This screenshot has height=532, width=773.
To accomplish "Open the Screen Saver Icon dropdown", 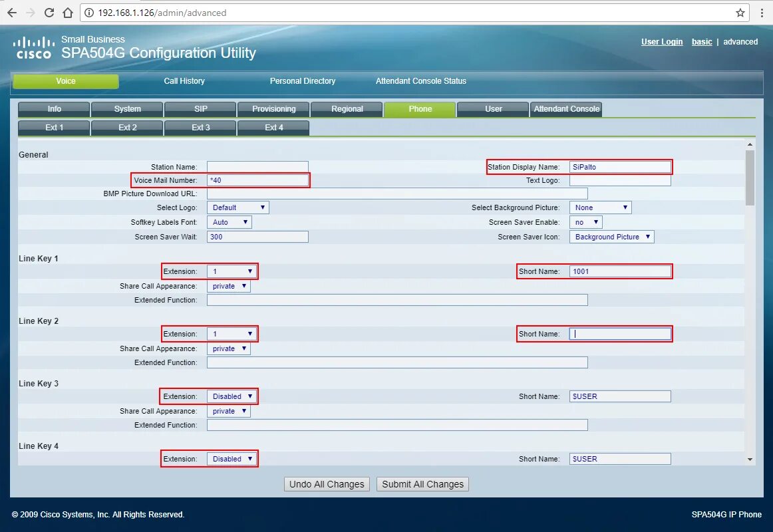I will 611,237.
